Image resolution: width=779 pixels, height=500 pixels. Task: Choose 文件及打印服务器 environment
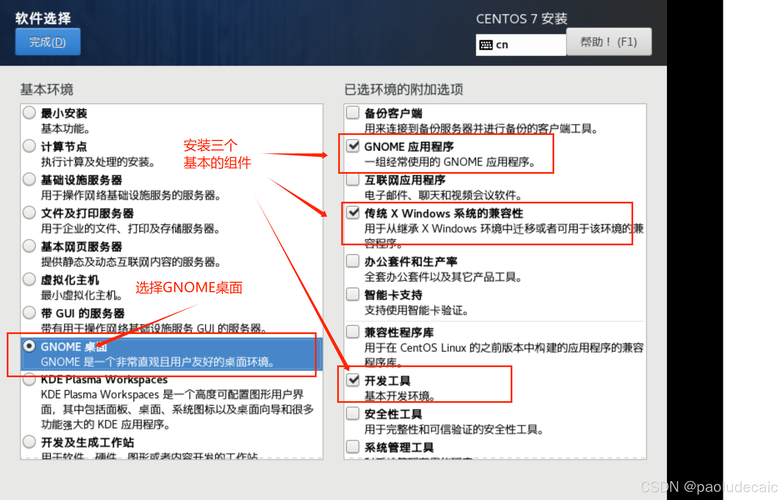[29, 213]
